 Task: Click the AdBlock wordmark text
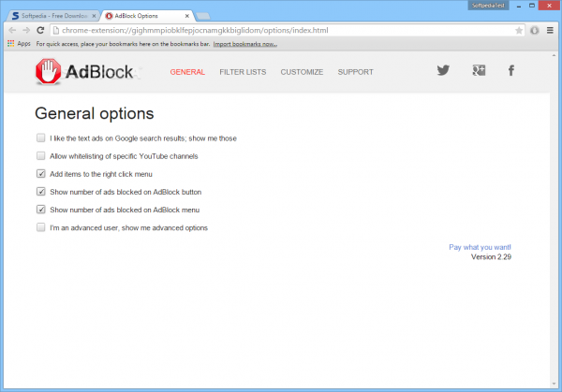pyautogui.click(x=99, y=72)
